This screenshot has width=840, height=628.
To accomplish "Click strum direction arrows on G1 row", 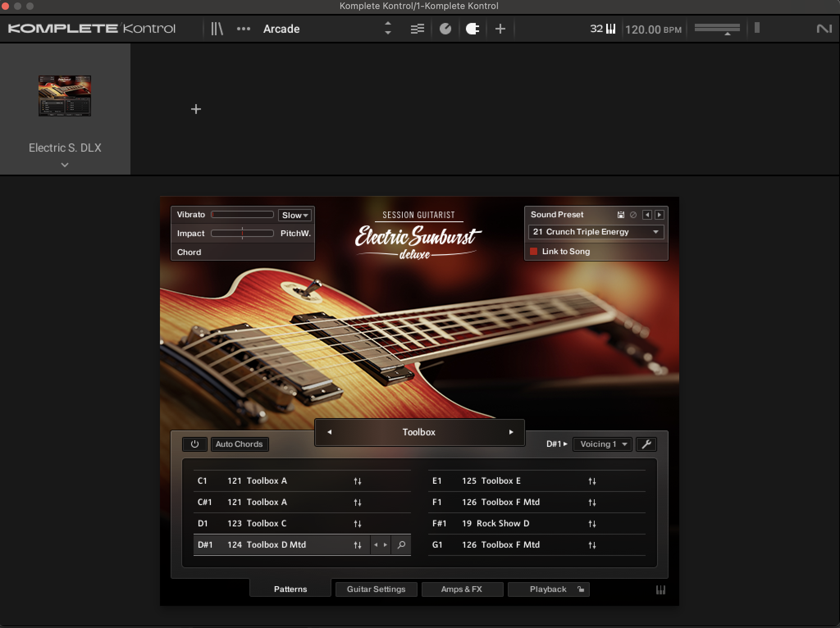I will pyautogui.click(x=592, y=545).
